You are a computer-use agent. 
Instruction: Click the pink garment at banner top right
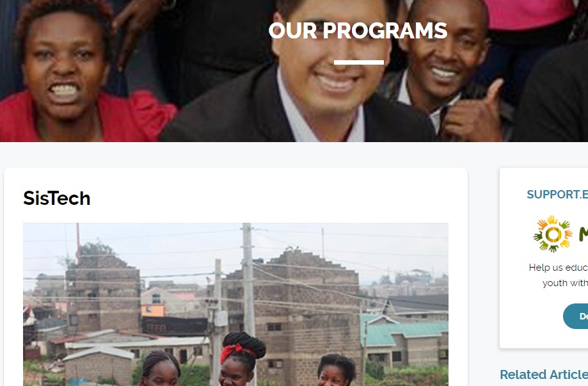tap(528, 13)
